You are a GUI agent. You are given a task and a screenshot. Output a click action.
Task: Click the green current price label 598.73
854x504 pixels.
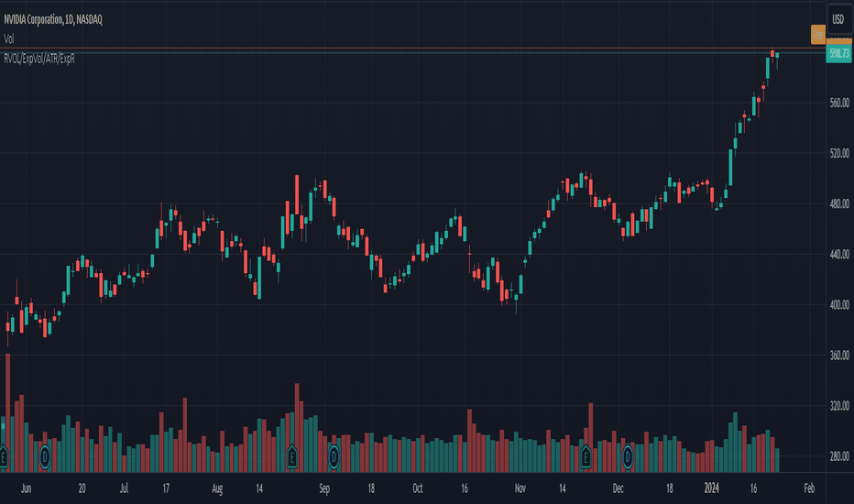[x=838, y=54]
